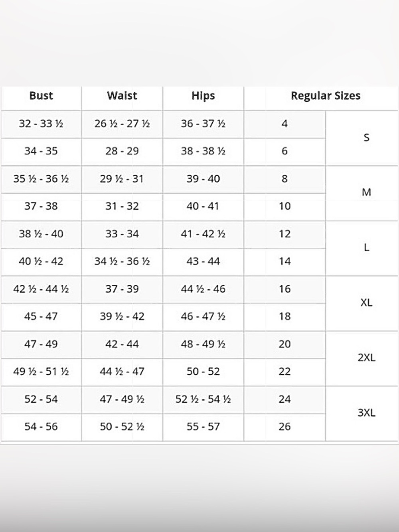The image size is (399, 532).
Task: Select the XL size cell
Action: (366, 303)
